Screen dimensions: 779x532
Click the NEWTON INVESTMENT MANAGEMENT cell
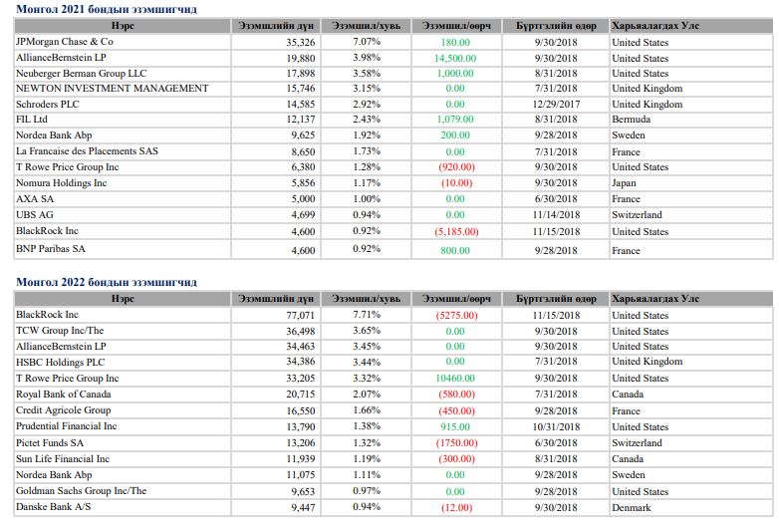(112, 89)
